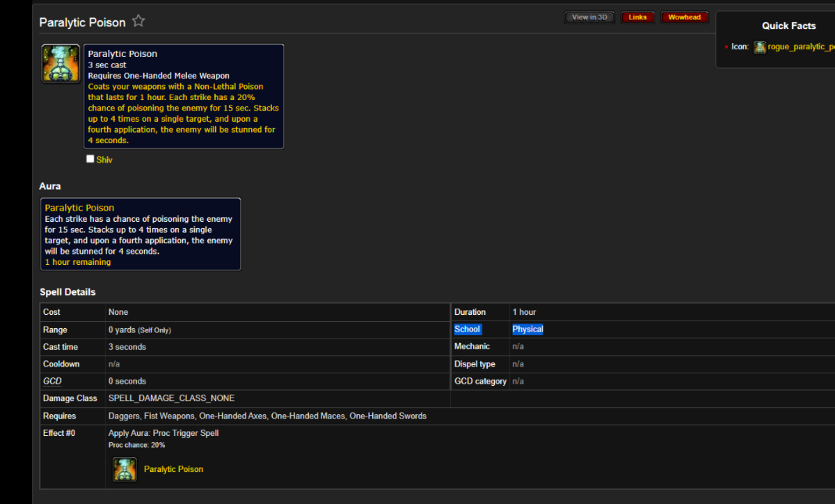
Task: Open the Wowhead button
Action: coord(685,17)
